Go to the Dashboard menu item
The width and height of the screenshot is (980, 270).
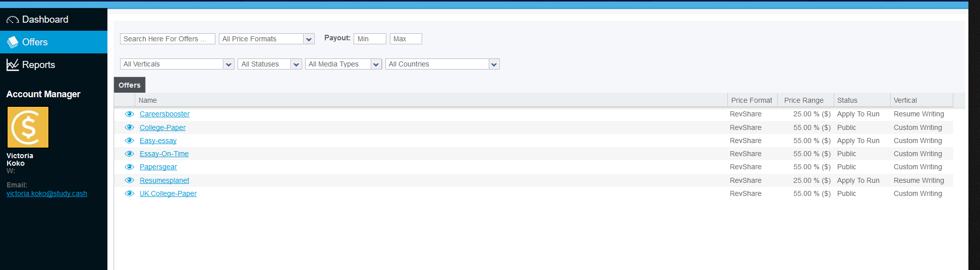[53, 19]
